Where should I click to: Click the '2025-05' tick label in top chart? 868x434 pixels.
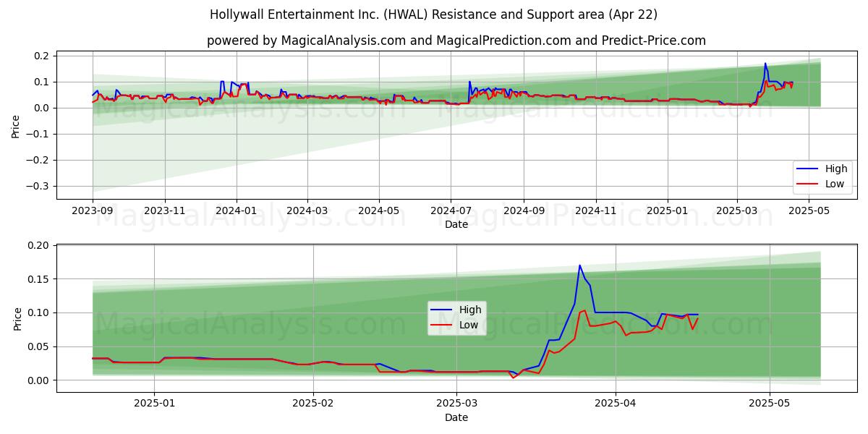tap(809, 210)
